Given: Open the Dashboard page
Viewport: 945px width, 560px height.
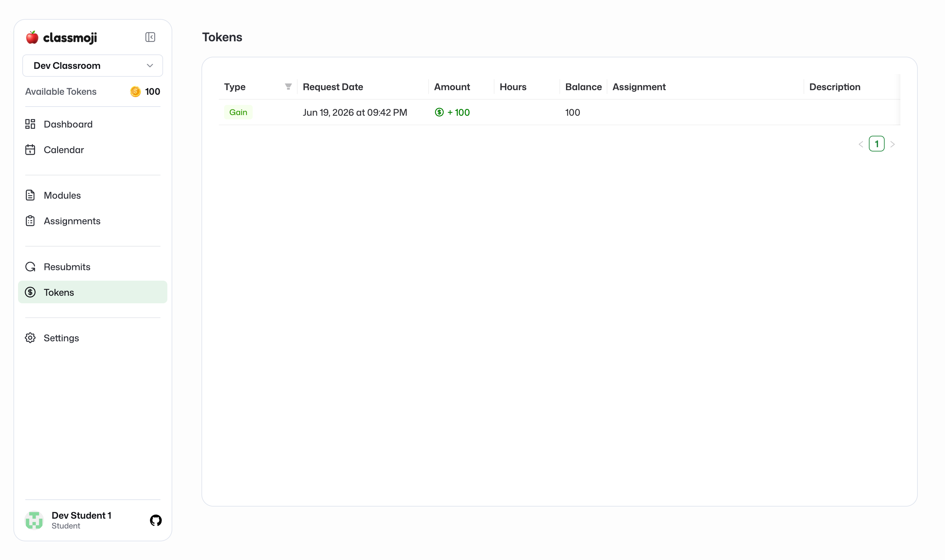Looking at the screenshot, I should (93, 124).
